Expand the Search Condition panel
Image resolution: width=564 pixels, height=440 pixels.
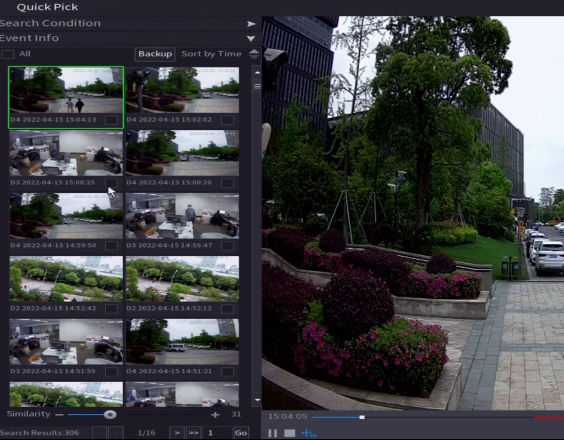tap(251, 24)
